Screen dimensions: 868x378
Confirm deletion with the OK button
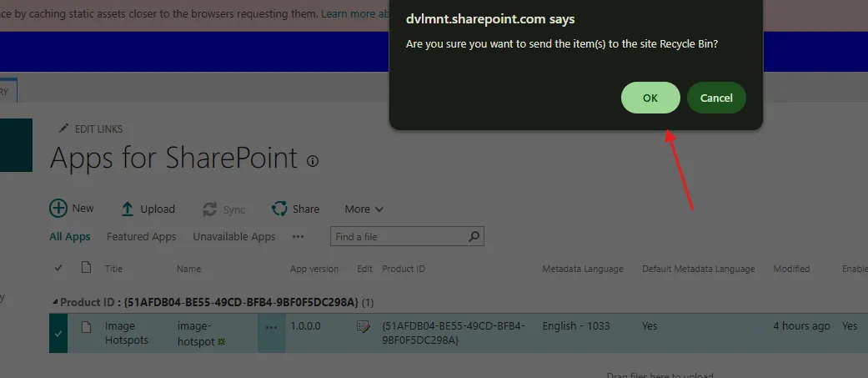pyautogui.click(x=650, y=98)
